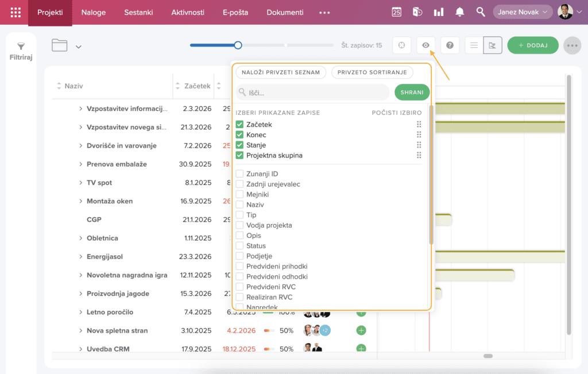Open the calendar icon in top bar
Image resolution: width=588 pixels, height=374 pixels.
click(396, 12)
